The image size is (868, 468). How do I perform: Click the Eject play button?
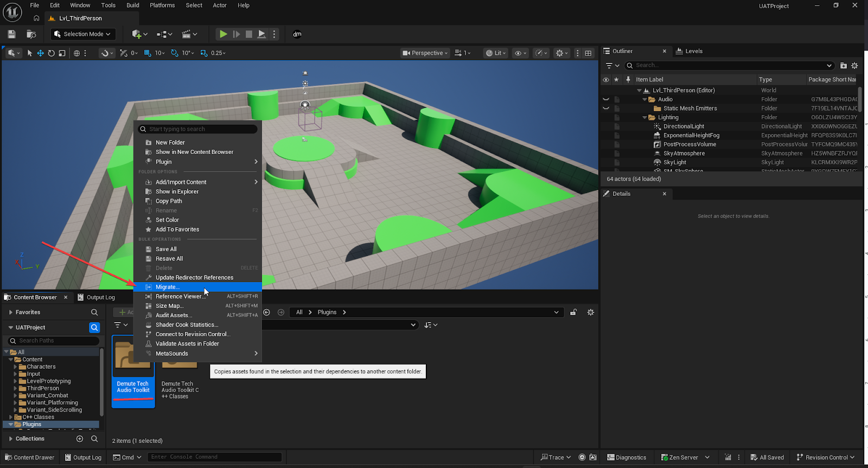pyautogui.click(x=261, y=34)
